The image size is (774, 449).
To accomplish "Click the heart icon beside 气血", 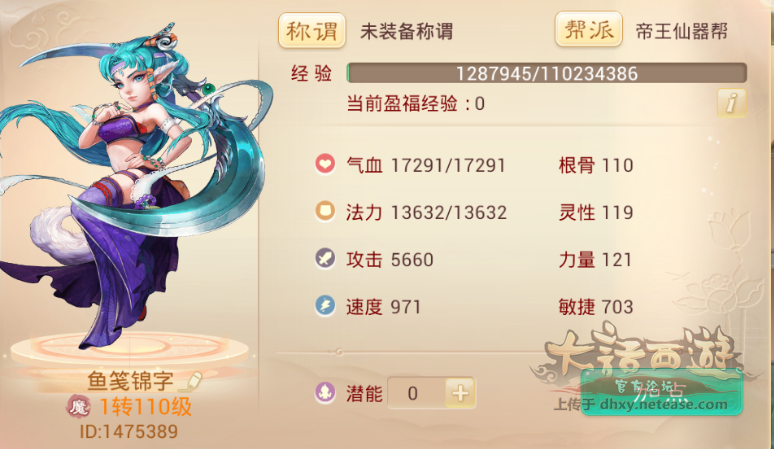I will [x=325, y=164].
